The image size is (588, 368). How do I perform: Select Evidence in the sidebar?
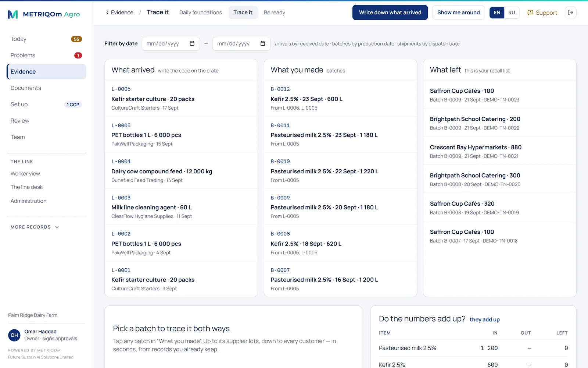tap(46, 71)
